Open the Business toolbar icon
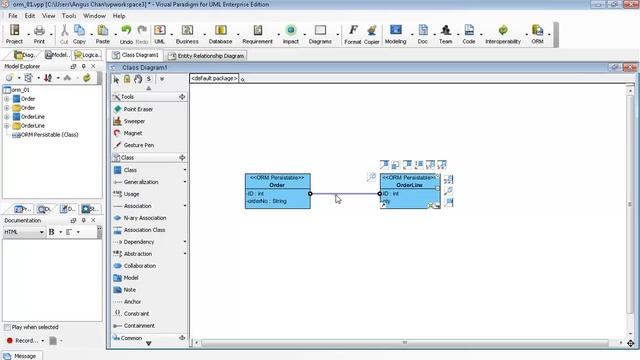This screenshot has height=360, width=640. point(187,34)
